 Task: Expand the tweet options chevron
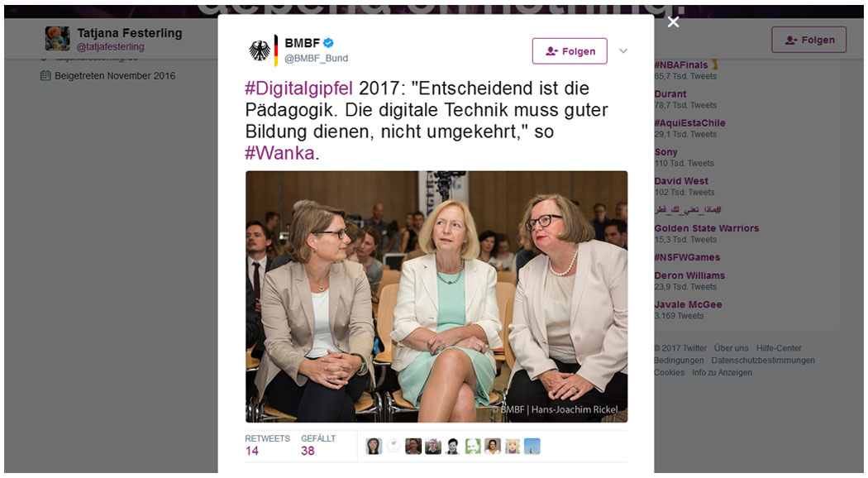click(x=622, y=51)
